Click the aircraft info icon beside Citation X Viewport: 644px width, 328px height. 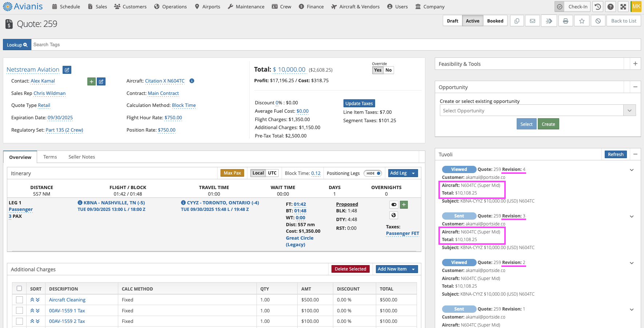(192, 81)
